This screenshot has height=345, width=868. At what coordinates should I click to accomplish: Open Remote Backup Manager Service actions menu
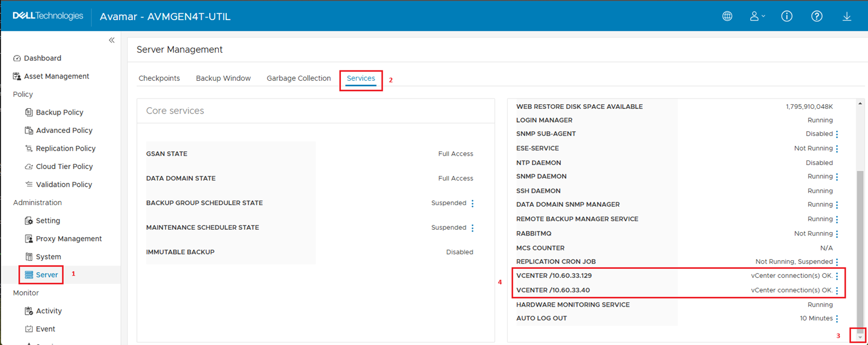tap(837, 219)
